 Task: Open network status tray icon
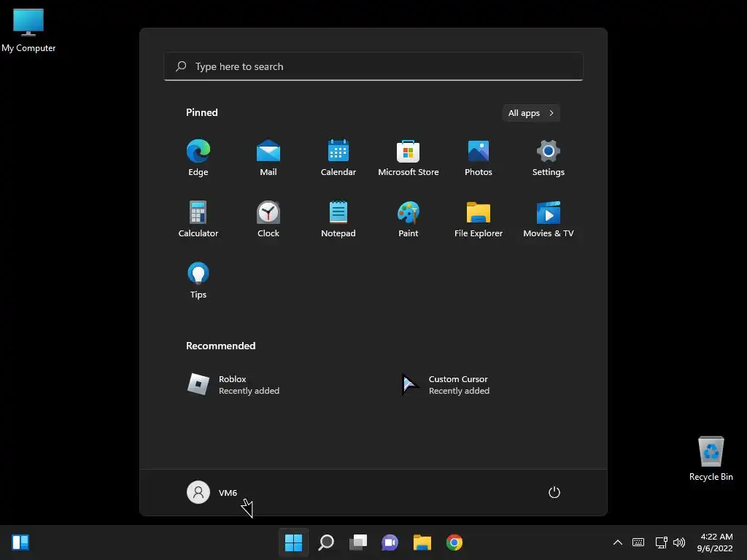point(661,542)
